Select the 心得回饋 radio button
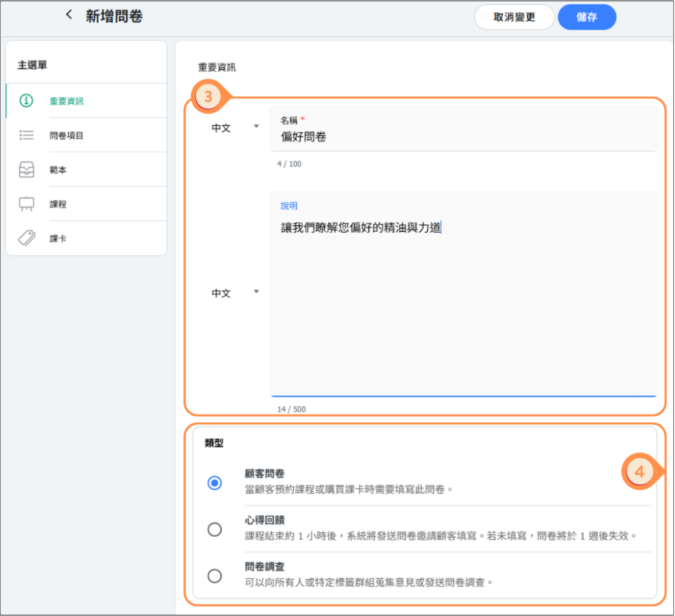The image size is (675, 616). [215, 529]
